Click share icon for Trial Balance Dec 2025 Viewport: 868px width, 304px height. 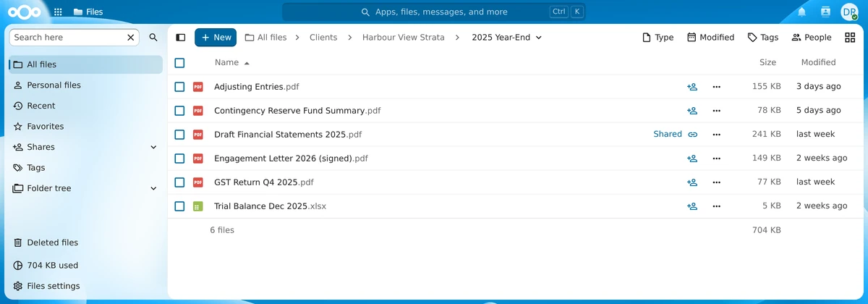click(x=692, y=206)
